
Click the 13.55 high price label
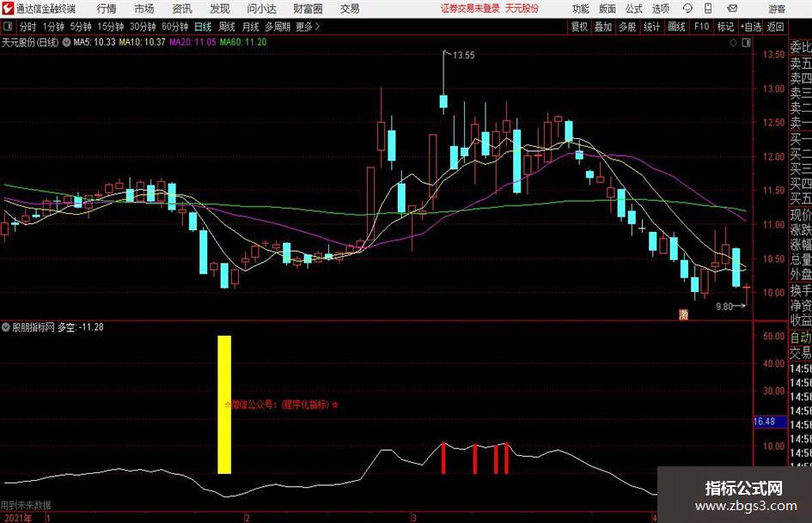pos(463,56)
